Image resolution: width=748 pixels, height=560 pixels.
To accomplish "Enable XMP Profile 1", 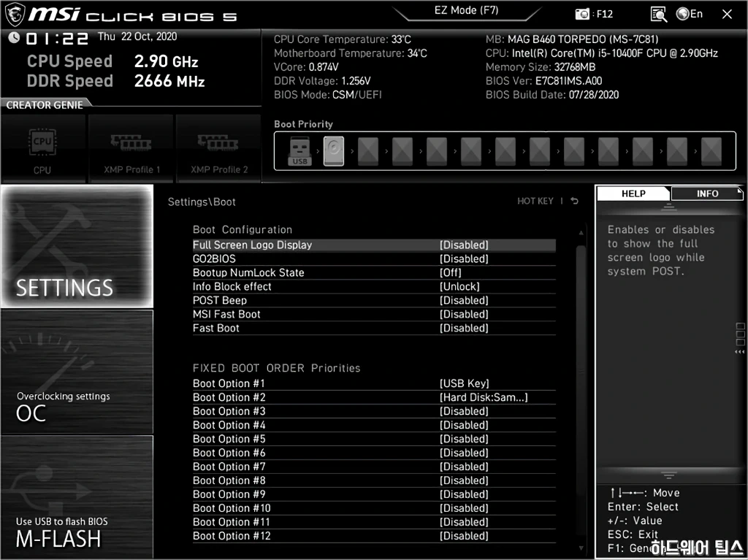I will pos(131,149).
